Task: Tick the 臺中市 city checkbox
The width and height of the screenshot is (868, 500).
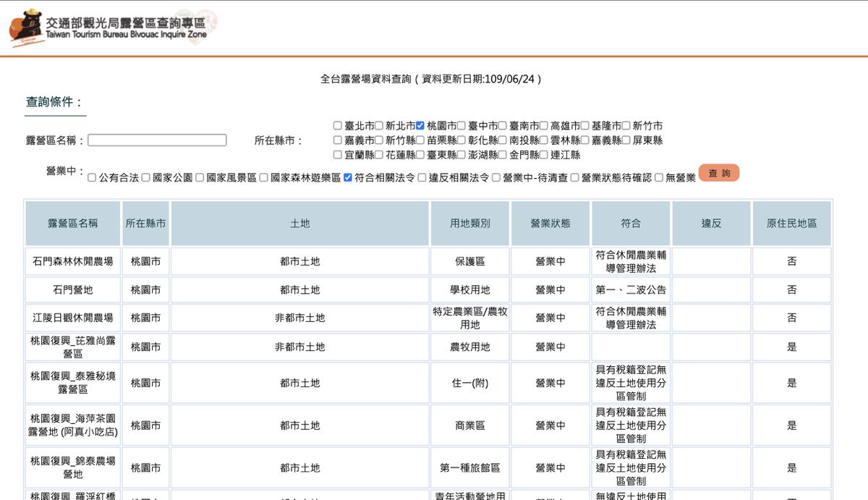Action: [x=461, y=126]
